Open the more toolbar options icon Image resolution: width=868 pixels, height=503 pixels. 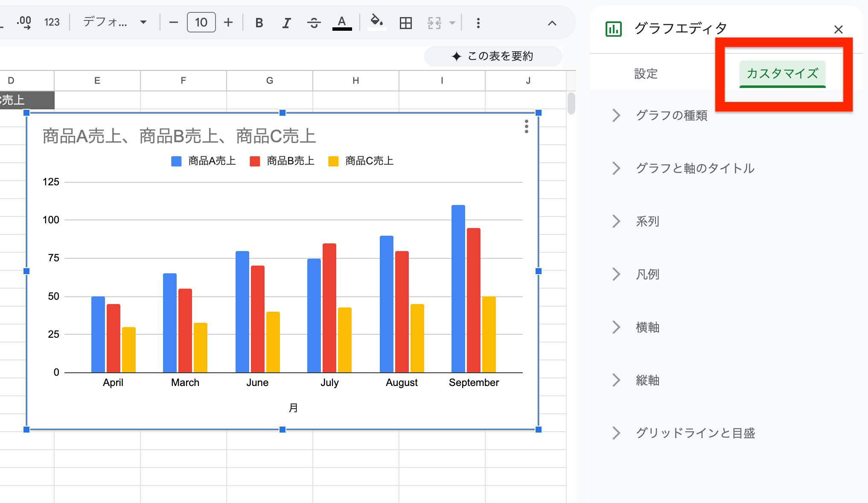pos(478,22)
